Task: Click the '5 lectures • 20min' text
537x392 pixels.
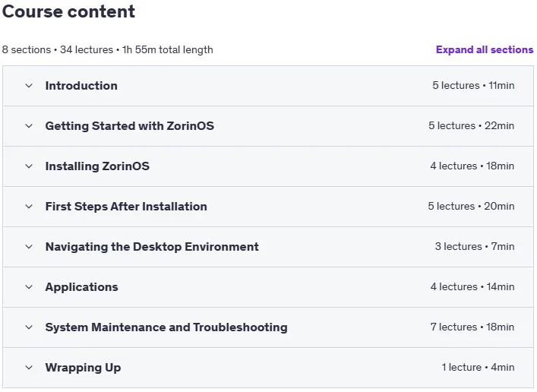Action: point(471,207)
